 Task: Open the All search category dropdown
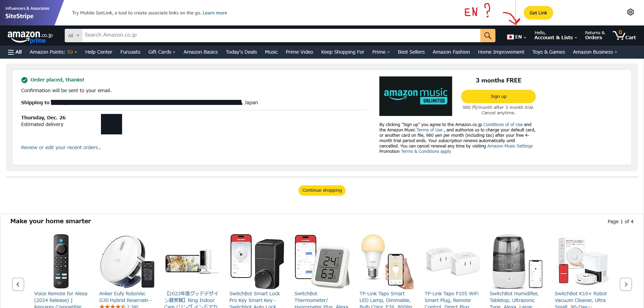pos(73,36)
